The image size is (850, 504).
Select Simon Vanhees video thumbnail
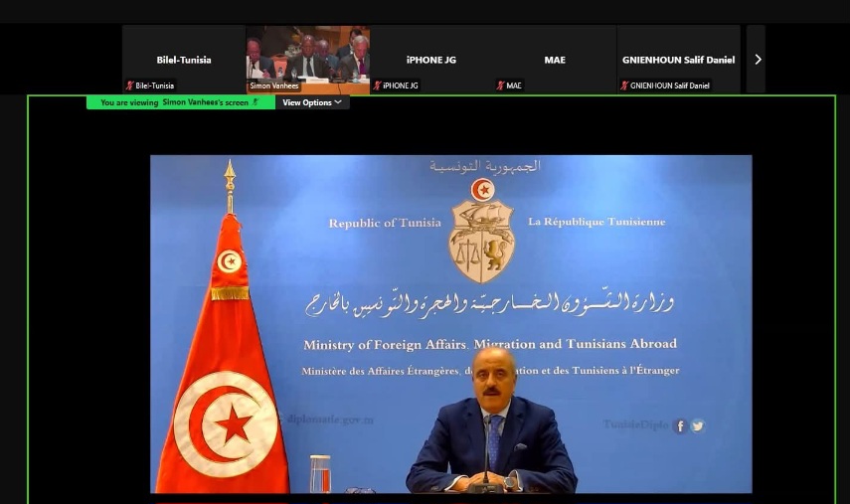[x=308, y=60]
